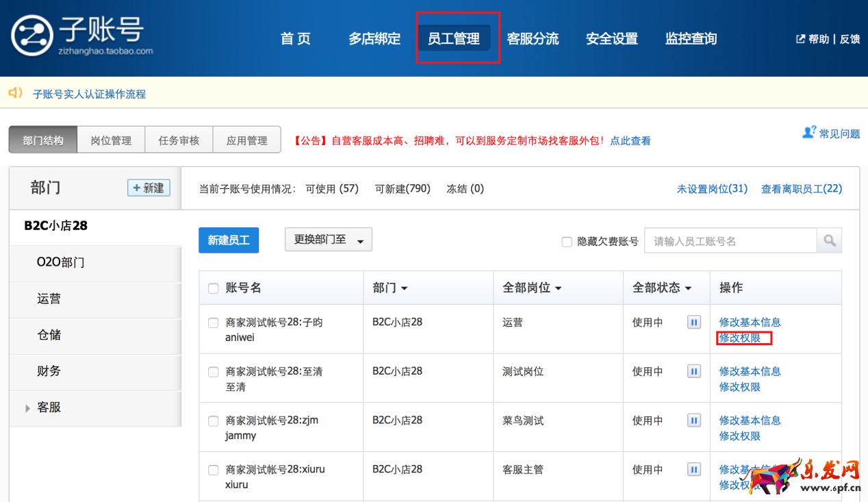This screenshot has width=868, height=502.
Task: Select checkbox for 商家测试帐号28:子昀
Action: tap(213, 323)
